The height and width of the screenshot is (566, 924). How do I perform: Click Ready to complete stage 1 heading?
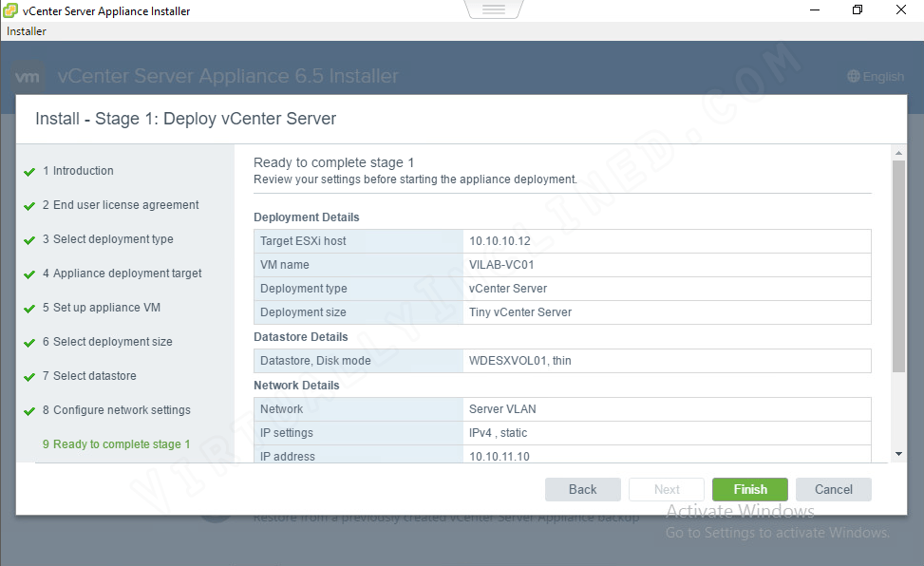(333, 162)
